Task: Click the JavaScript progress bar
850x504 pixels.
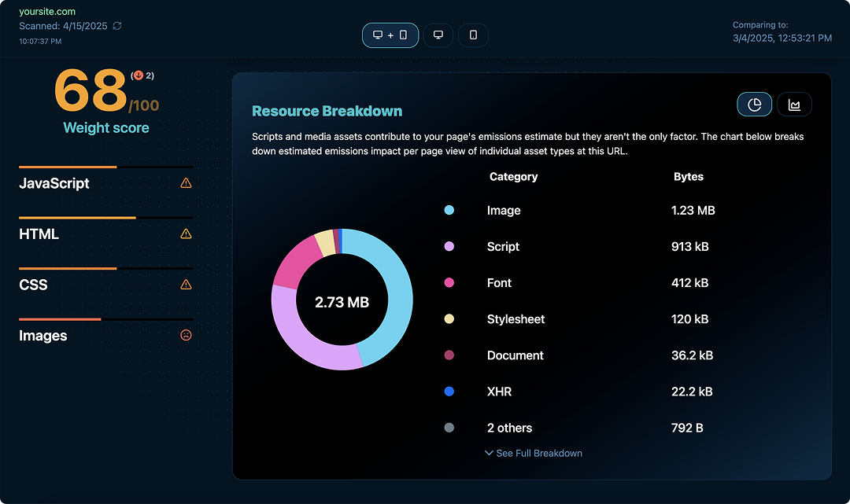Action: pyautogui.click(x=106, y=167)
